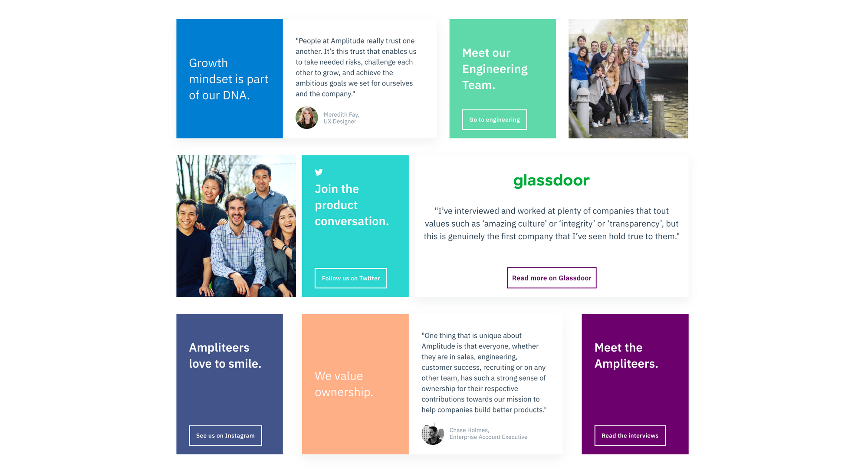Click Follow us on Twitter link
Screen dimensions: 868x474
pyautogui.click(x=351, y=278)
